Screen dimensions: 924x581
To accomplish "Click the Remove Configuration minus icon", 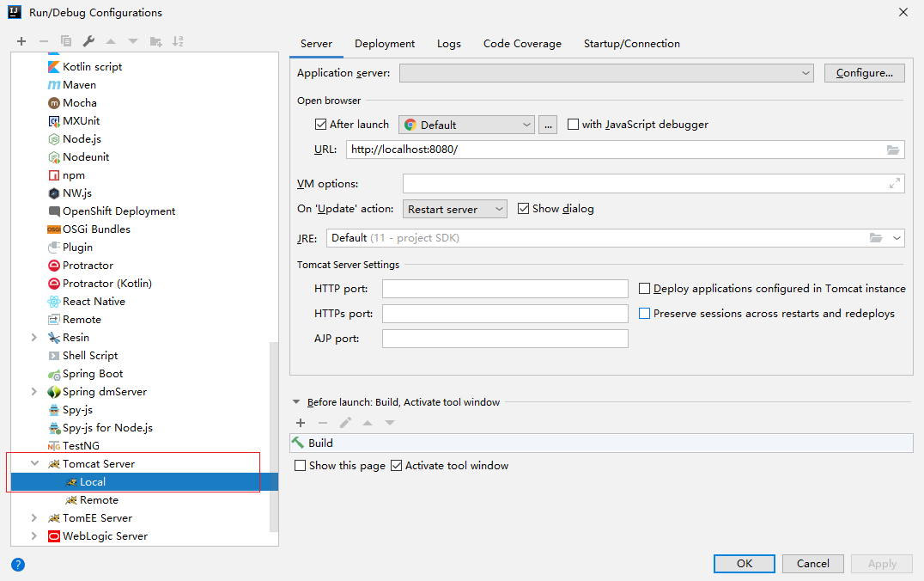I will tap(44, 41).
